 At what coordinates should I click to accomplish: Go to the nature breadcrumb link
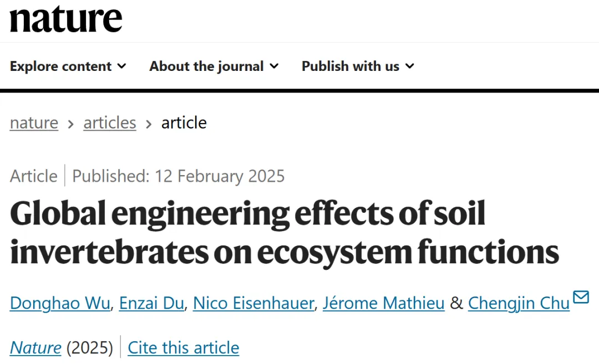[x=34, y=123]
